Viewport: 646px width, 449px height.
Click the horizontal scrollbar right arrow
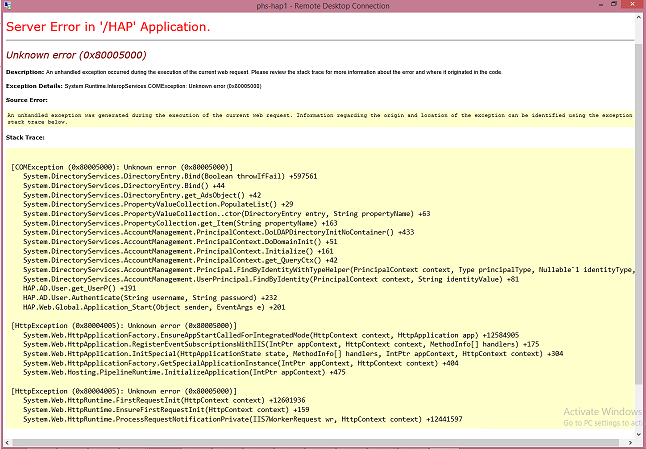point(629,443)
